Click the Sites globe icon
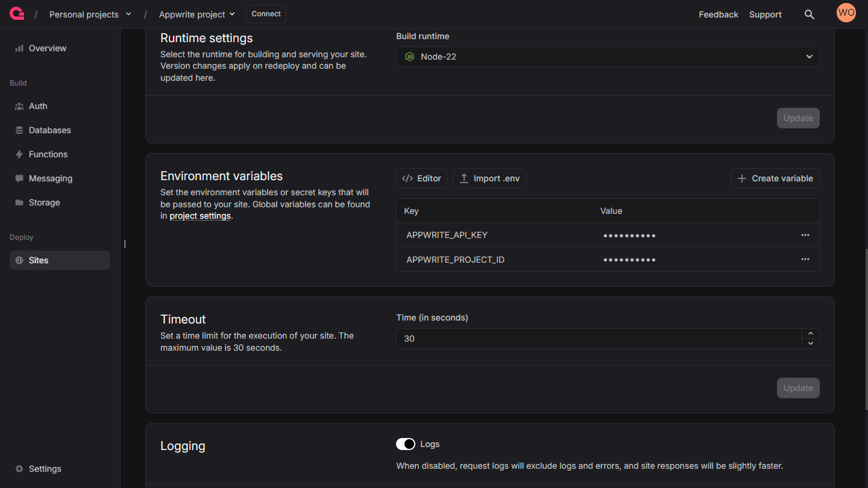This screenshot has height=488, width=868. [x=19, y=260]
